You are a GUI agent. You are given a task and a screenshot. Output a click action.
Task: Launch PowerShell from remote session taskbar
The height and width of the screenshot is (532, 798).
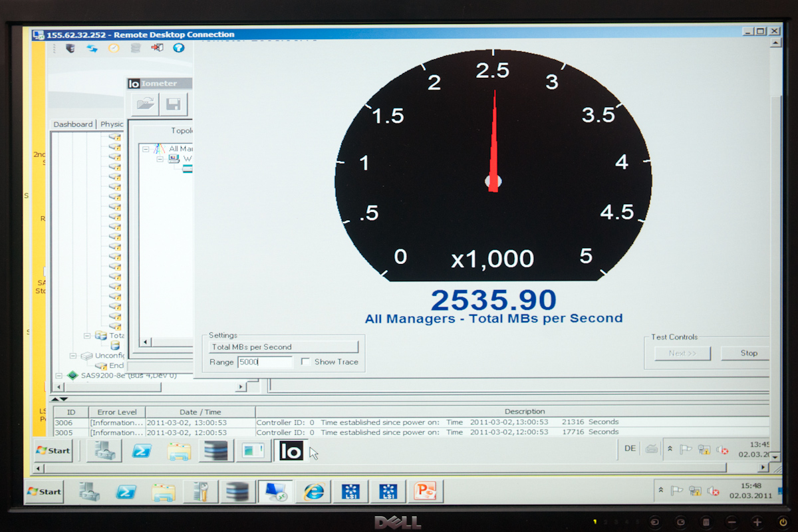(x=142, y=450)
